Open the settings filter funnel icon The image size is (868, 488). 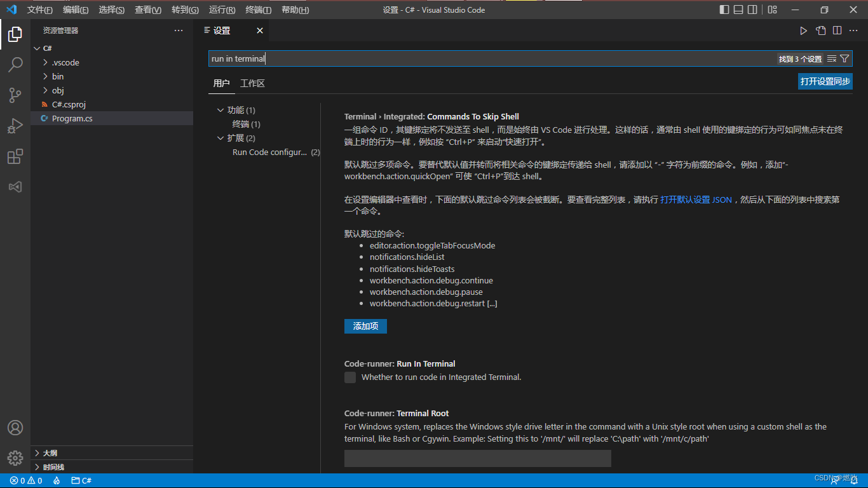[x=844, y=58]
